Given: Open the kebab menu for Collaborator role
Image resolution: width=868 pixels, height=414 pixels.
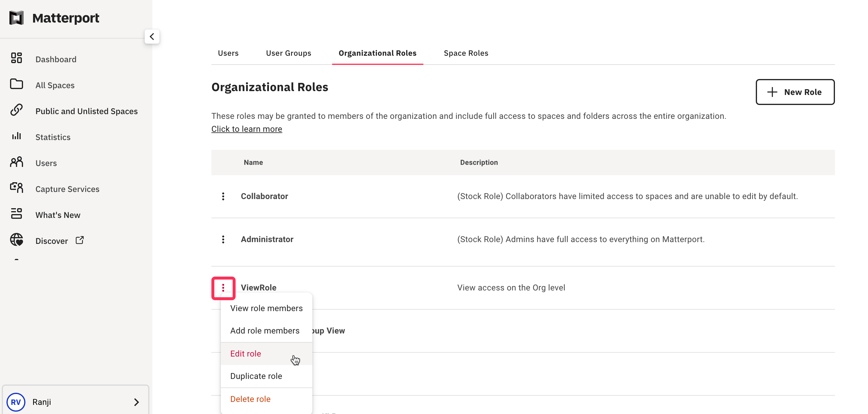Looking at the screenshot, I should (x=223, y=196).
